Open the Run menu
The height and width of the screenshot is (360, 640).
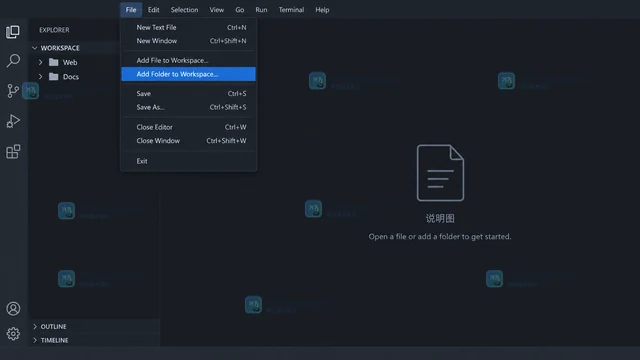261,10
